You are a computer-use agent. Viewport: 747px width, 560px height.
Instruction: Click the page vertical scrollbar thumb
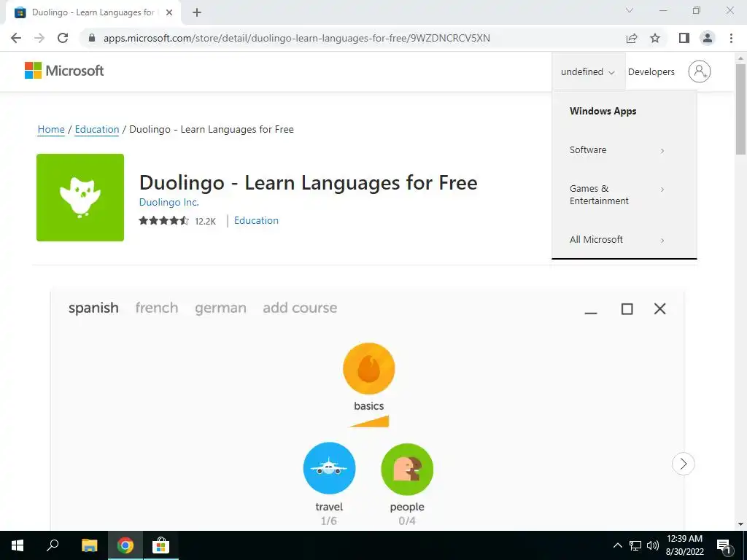(x=740, y=109)
